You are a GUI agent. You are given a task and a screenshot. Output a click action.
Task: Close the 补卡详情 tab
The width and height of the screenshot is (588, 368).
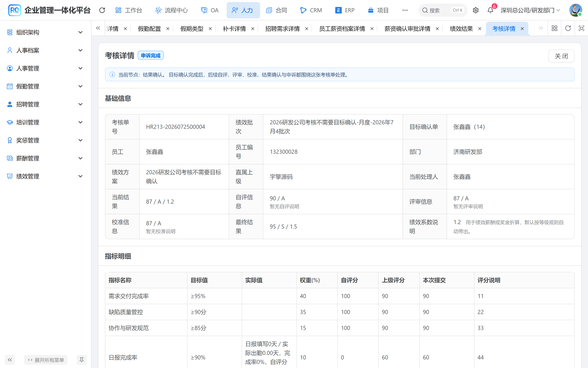[253, 29]
